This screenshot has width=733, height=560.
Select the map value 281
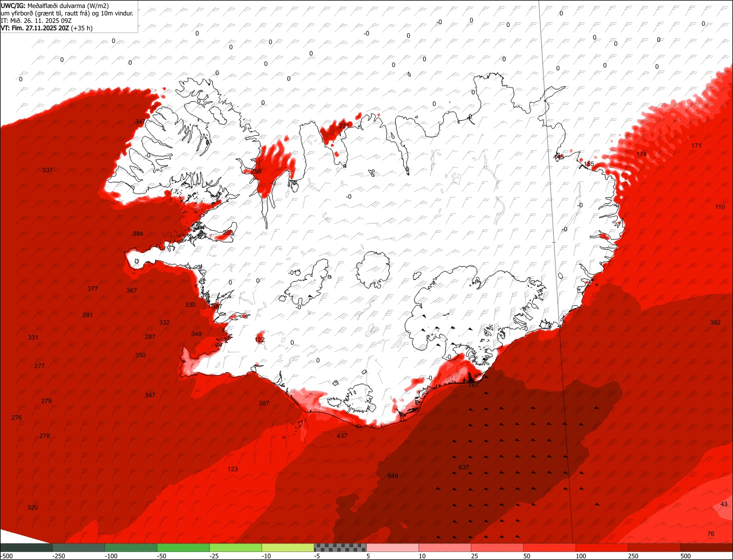[88, 316]
